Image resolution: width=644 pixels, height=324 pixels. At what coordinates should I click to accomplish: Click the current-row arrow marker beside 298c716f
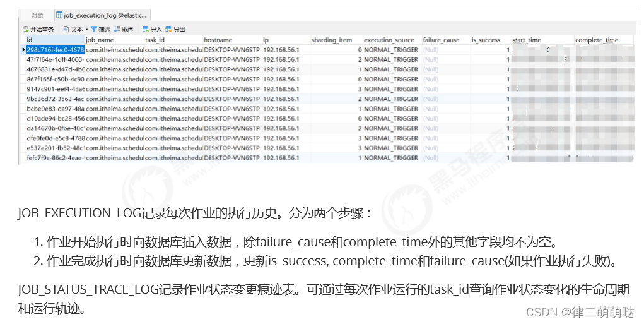[23, 50]
